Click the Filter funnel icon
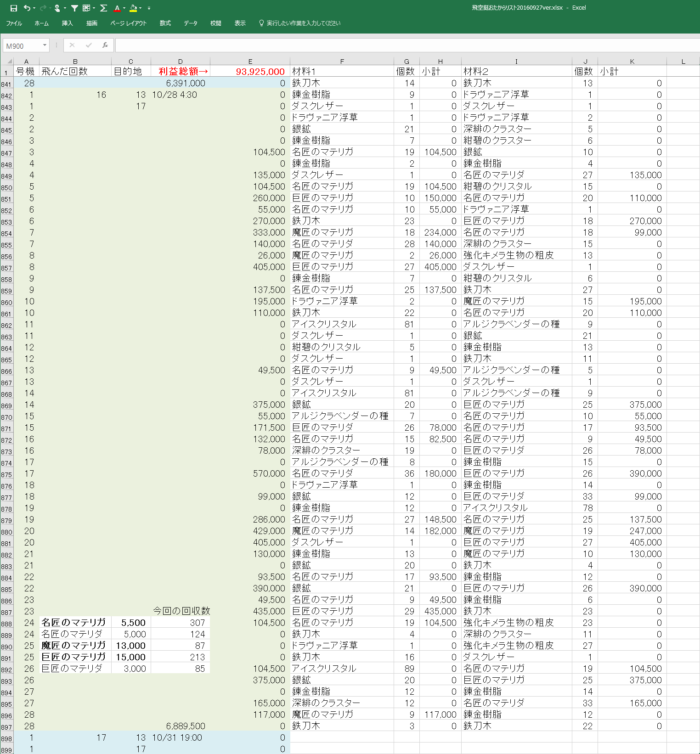Viewport: 700px width, 754px height. 74,8
